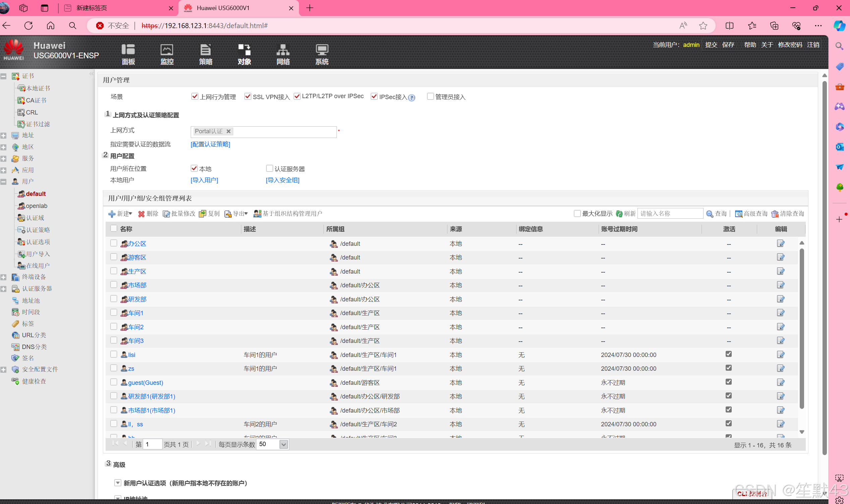Toggle the 最大化显示 checkbox
The height and width of the screenshot is (504, 850).
point(577,214)
